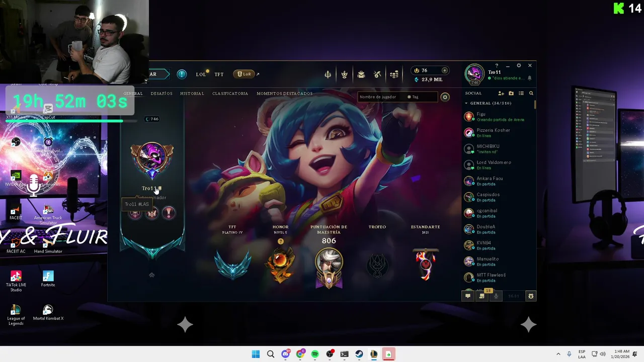Select friend cgcanibal

coord(498,213)
